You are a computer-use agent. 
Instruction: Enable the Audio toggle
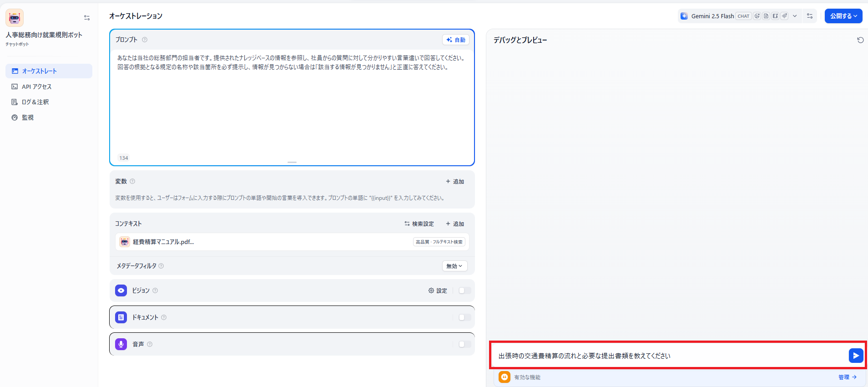464,344
